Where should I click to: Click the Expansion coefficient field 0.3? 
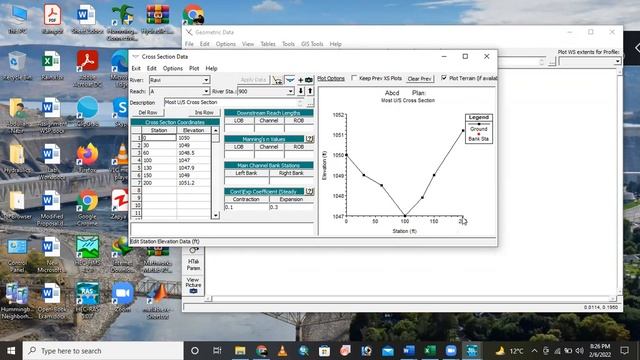click(291, 207)
